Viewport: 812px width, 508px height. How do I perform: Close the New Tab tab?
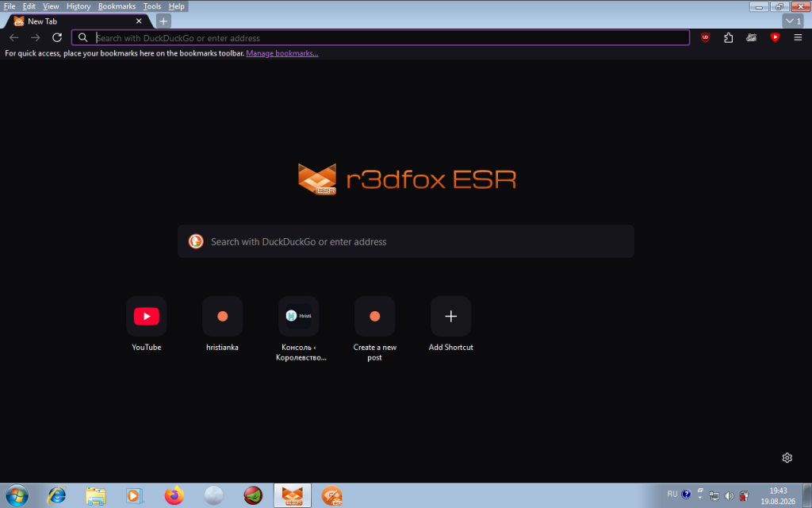[139, 21]
